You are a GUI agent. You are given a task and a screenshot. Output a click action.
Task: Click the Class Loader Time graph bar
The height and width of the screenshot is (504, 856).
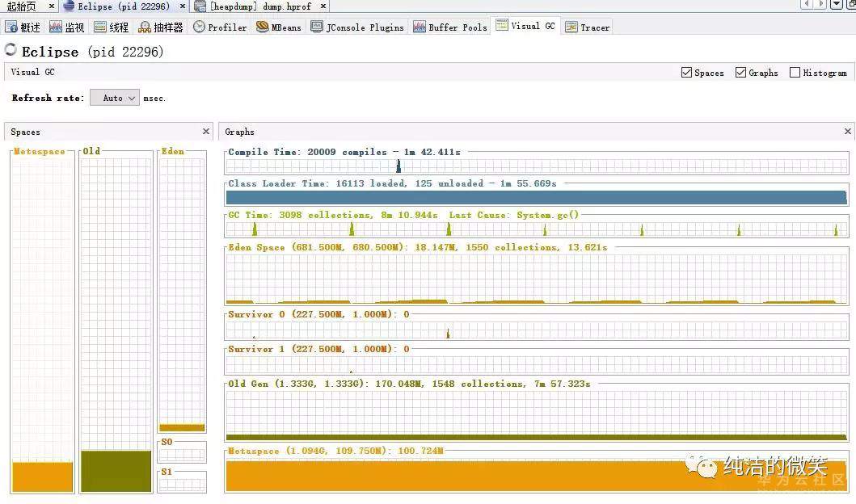(537, 197)
